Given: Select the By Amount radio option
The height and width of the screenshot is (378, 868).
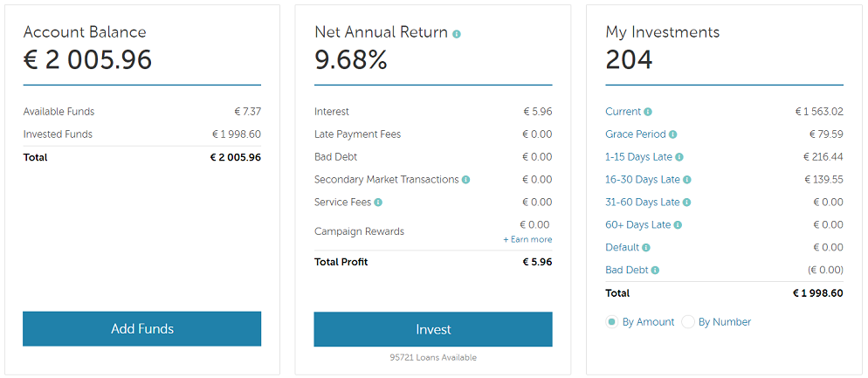Looking at the screenshot, I should pyautogui.click(x=612, y=322).
